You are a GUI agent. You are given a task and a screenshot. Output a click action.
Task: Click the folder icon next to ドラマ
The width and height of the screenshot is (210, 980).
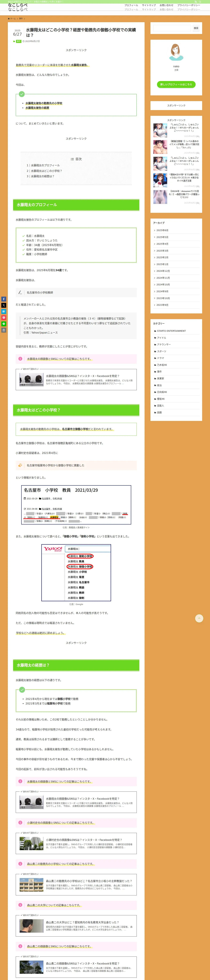(x=155, y=358)
